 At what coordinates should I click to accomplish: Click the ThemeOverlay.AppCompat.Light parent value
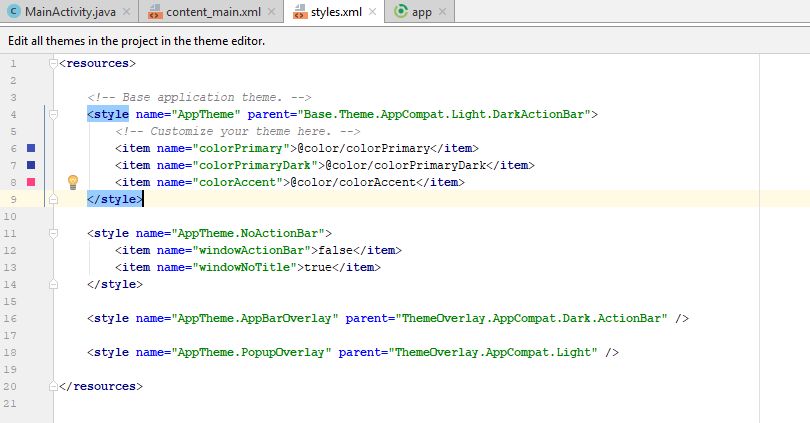tap(493, 352)
